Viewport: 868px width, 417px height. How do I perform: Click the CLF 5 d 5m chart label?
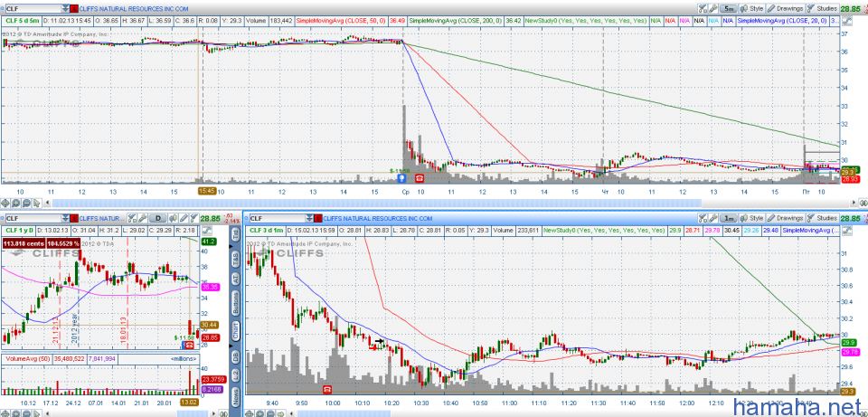23,19
